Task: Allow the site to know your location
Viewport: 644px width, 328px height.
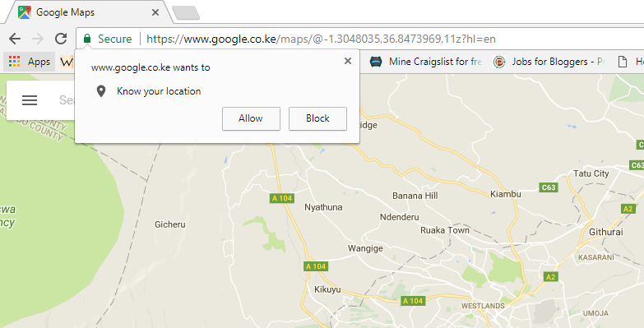Action: point(251,118)
